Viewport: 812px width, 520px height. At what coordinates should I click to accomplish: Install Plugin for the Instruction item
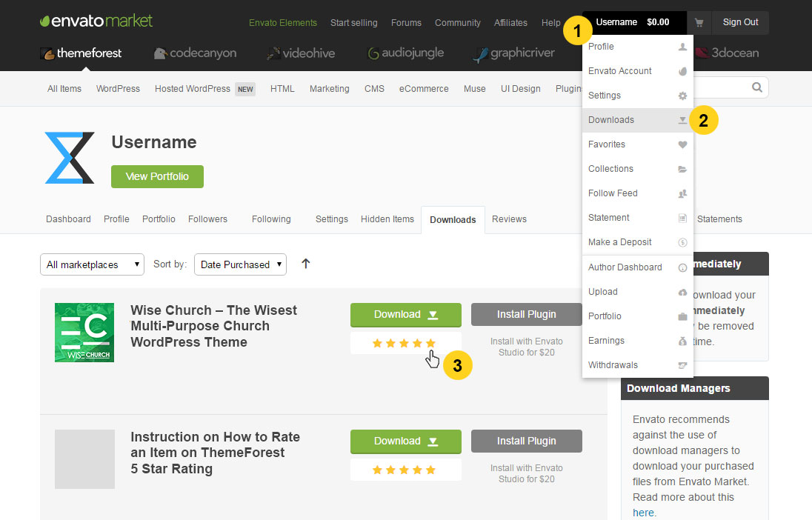527,441
